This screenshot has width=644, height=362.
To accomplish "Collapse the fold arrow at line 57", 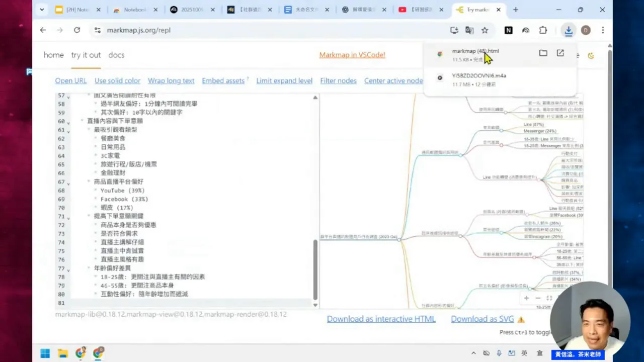I will (68, 96).
